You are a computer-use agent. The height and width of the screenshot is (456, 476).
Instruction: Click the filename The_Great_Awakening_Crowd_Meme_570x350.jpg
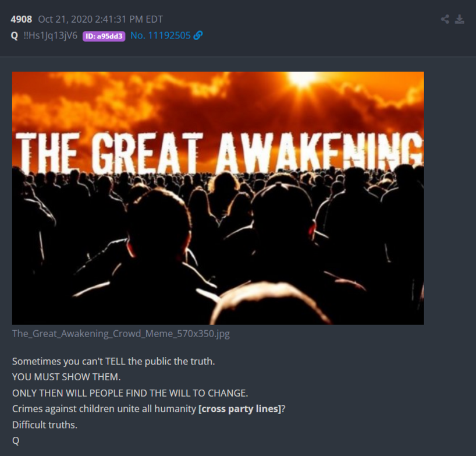(x=121, y=334)
